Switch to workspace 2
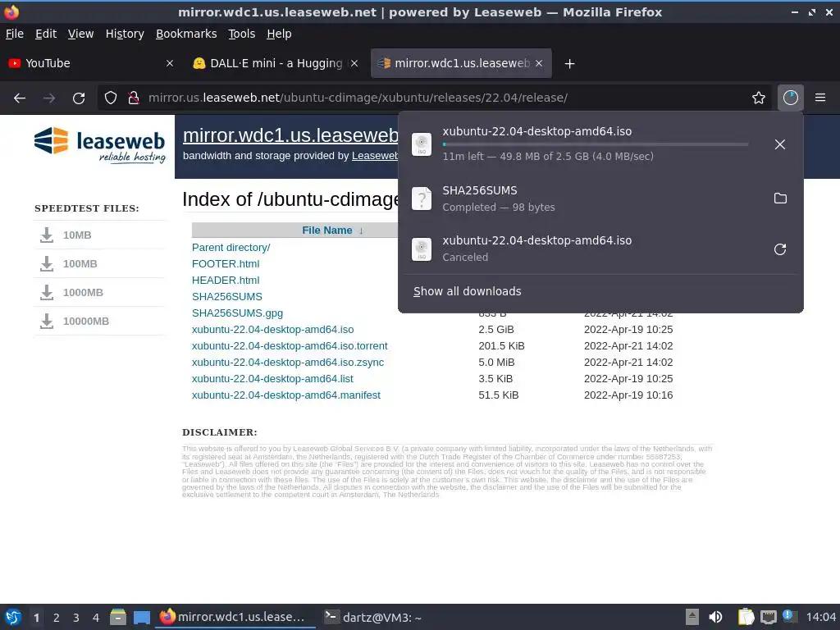 (x=57, y=618)
